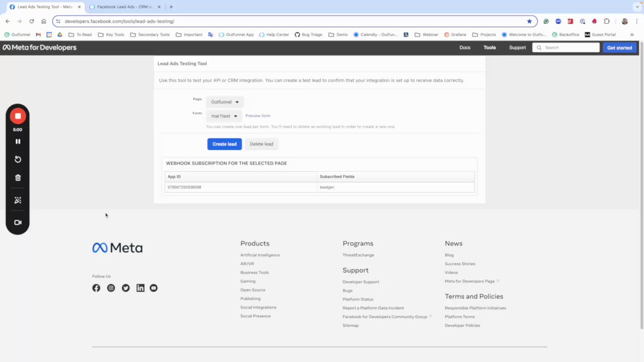Toggle the camera in the recorder panel
The image size is (644, 362).
[x=18, y=222]
